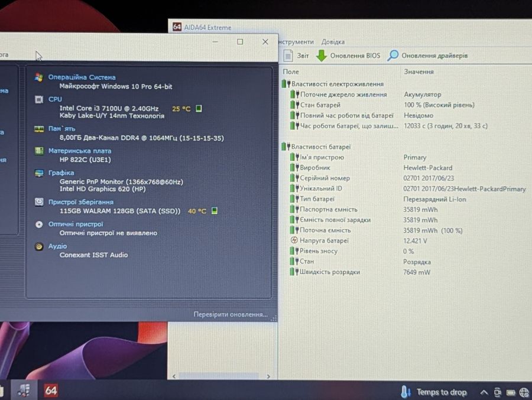Image resolution: width=532 pixels, height=400 pixels.
Task: Click the value 12033 с remaining battery time
Action: [x=446, y=126]
